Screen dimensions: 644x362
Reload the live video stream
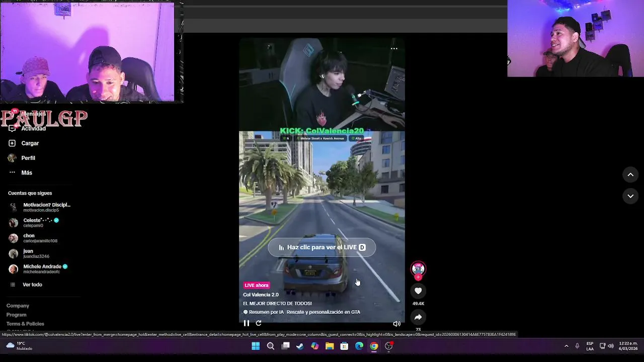[259, 323]
